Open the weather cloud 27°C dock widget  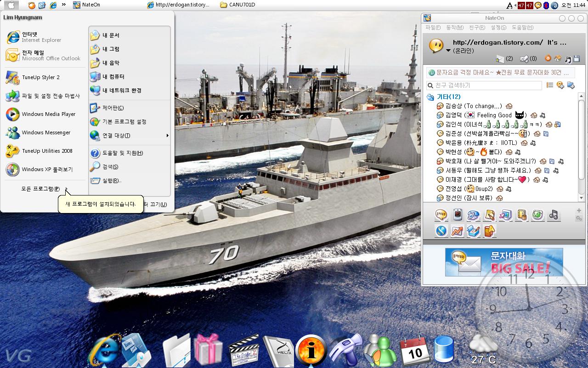[483, 350]
